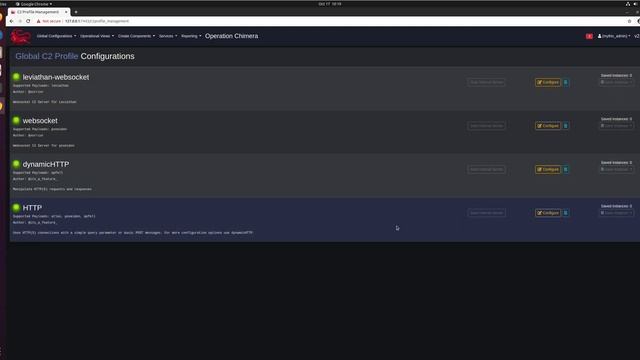Image resolution: width=640 pixels, height=360 pixels.
Task: Click internal server button for HTTP
Action: 486,213
